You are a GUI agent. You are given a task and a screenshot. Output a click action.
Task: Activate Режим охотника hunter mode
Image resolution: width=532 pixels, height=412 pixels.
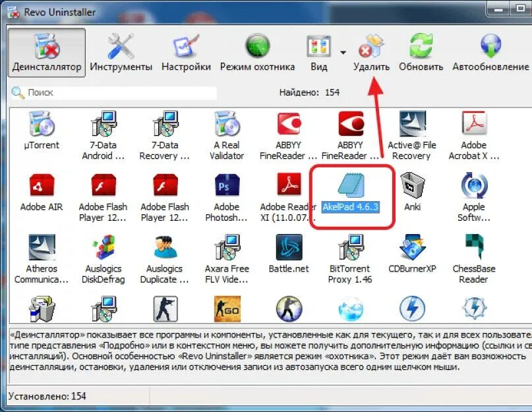click(x=257, y=53)
